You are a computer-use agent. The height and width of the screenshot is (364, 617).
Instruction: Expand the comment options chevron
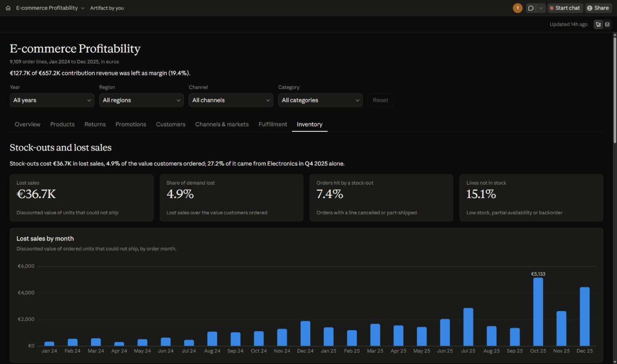[541, 8]
